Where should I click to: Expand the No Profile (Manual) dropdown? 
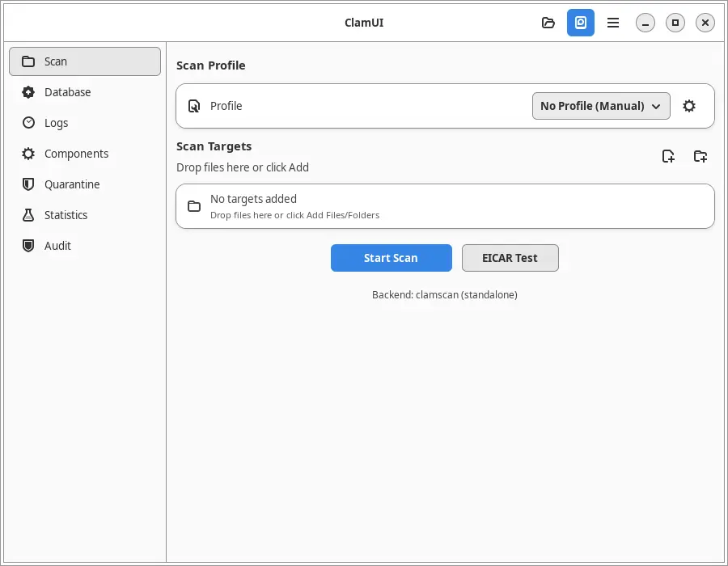click(601, 106)
